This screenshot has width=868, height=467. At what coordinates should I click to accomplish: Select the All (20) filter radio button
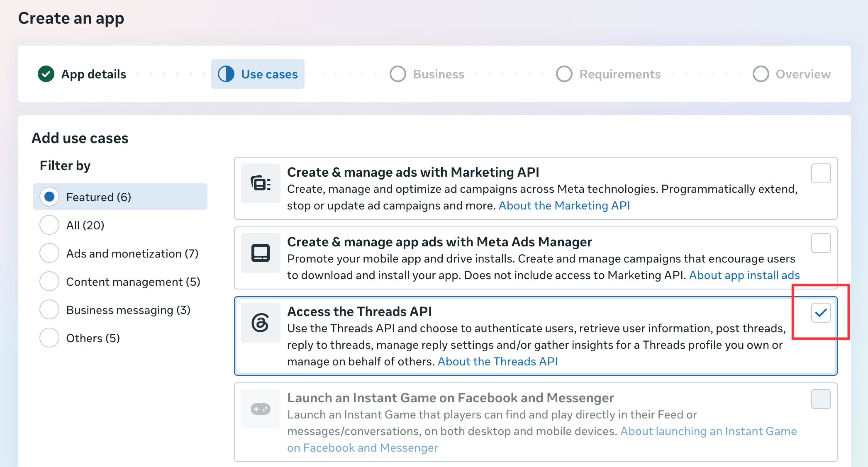click(x=49, y=225)
